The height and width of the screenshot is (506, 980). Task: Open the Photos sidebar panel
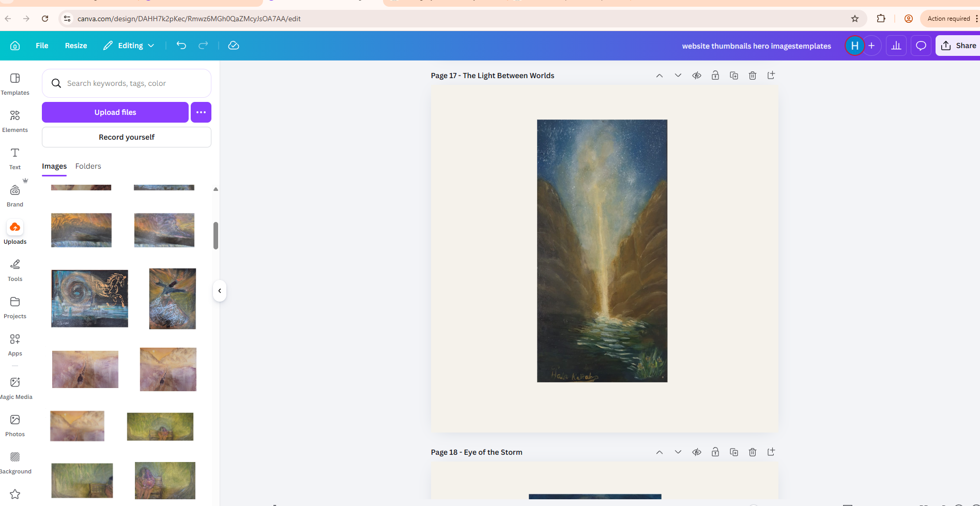click(x=15, y=425)
